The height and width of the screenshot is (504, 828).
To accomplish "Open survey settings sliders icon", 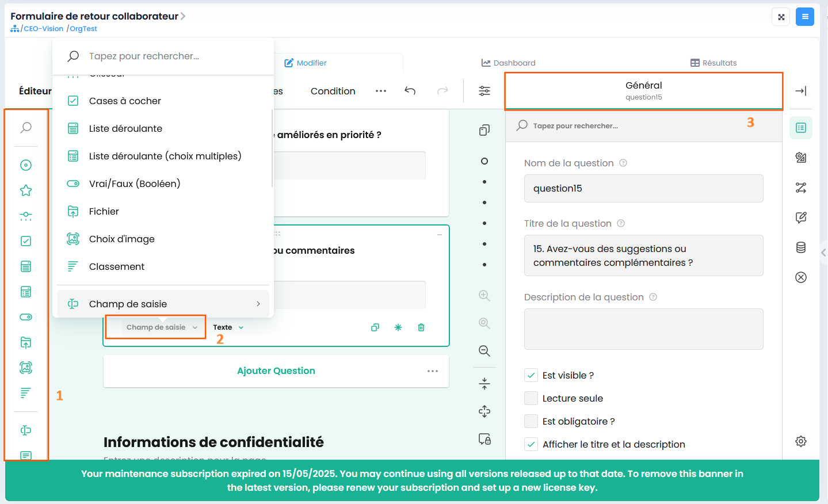I will (484, 91).
